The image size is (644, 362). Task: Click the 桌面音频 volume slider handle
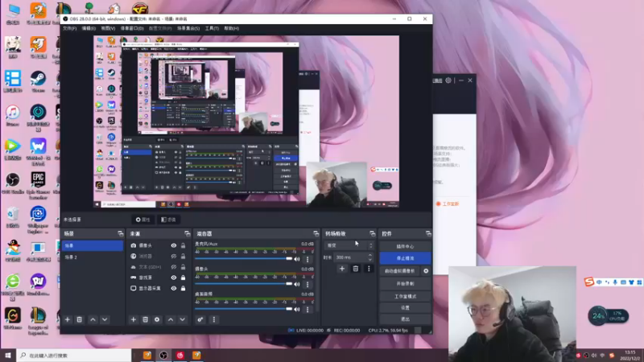(289, 309)
